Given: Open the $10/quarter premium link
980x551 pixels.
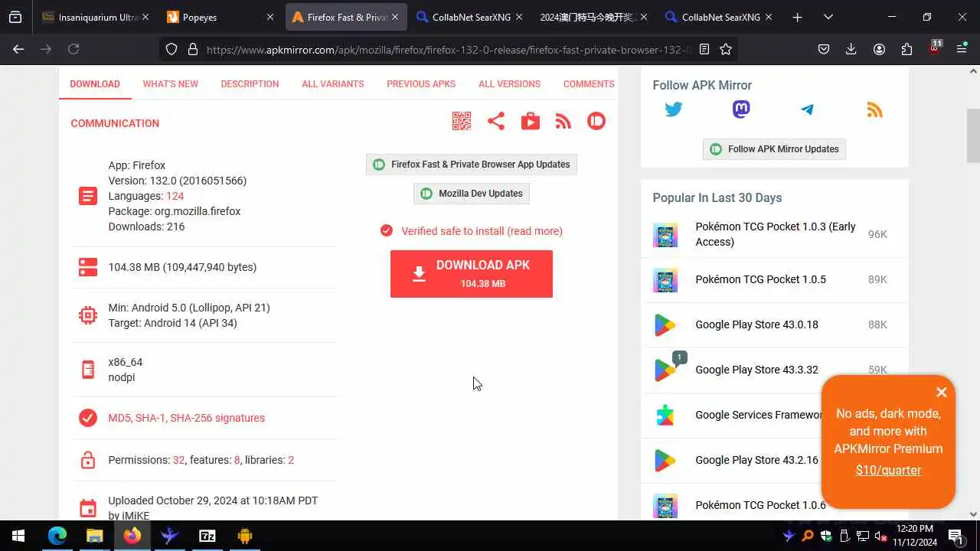Looking at the screenshot, I should [x=888, y=471].
